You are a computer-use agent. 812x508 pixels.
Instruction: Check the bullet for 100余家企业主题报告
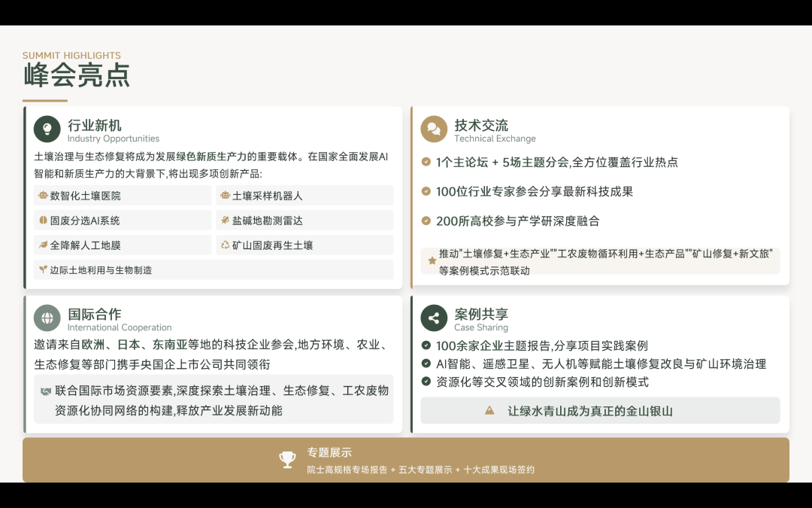[426, 346]
